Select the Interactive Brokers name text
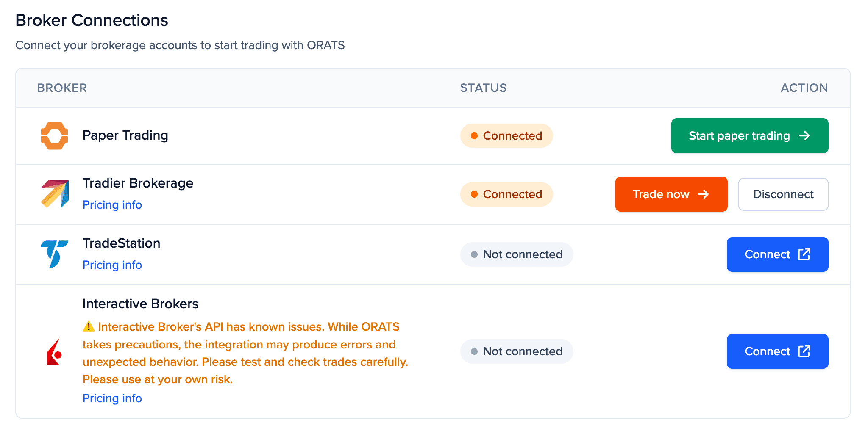This screenshot has width=868, height=431. pyautogui.click(x=140, y=304)
